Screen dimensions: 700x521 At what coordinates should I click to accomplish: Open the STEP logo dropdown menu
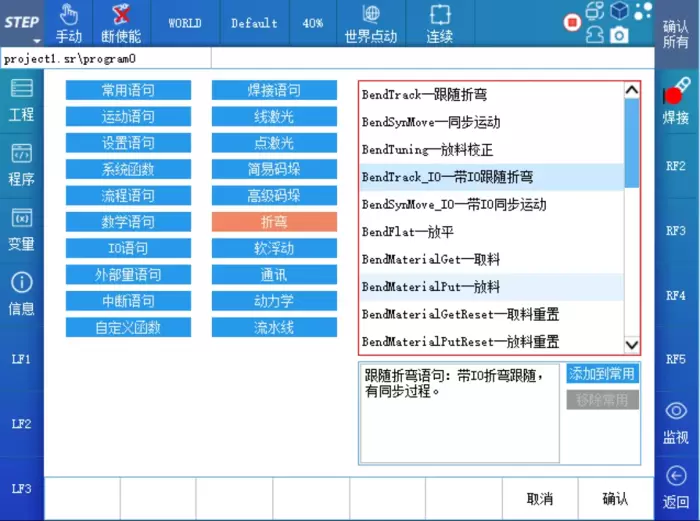point(21,23)
